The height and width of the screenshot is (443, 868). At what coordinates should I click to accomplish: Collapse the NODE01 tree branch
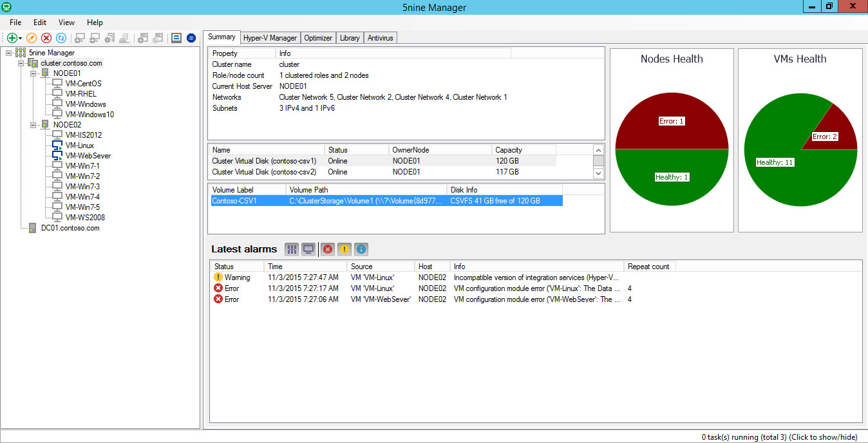(33, 73)
